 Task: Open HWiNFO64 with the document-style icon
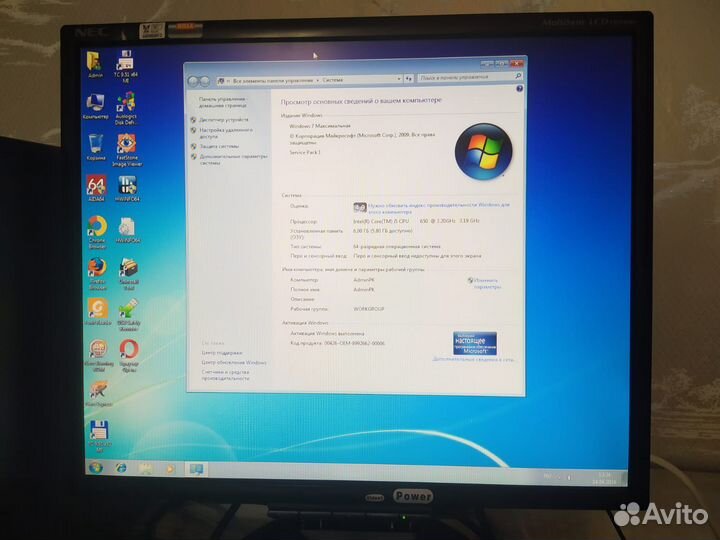(x=128, y=230)
